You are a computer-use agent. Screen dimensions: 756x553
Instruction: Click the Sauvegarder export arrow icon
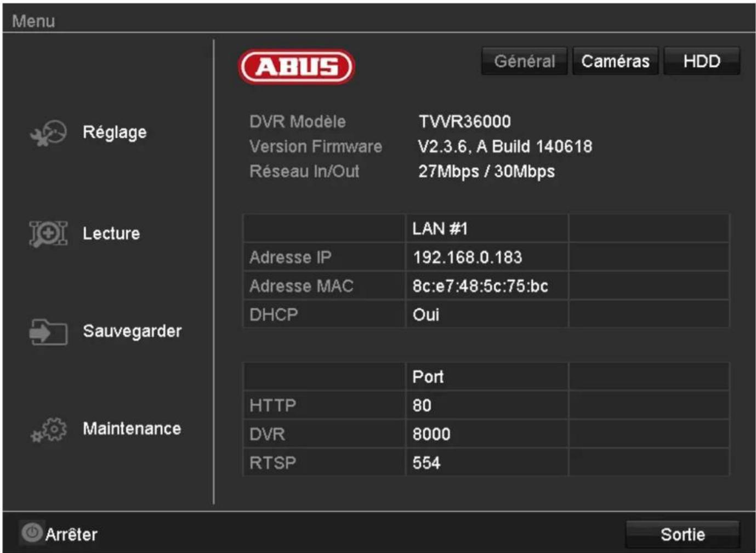(48, 332)
